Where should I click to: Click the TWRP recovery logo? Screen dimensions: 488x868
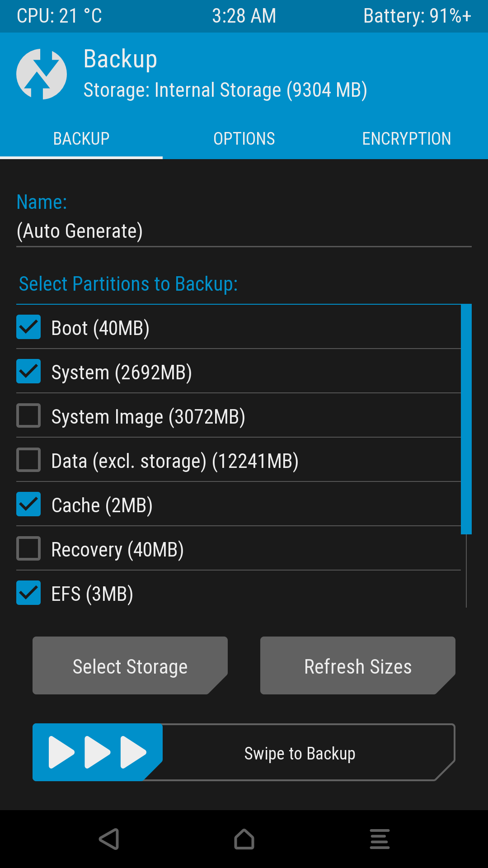41,73
